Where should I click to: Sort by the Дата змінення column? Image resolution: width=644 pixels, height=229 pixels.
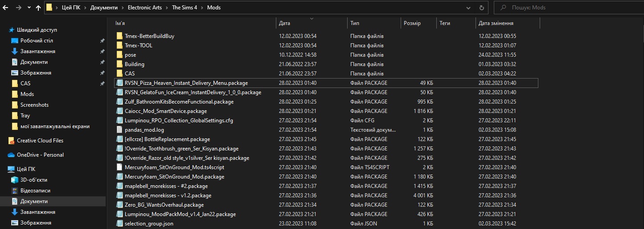pyautogui.click(x=496, y=23)
